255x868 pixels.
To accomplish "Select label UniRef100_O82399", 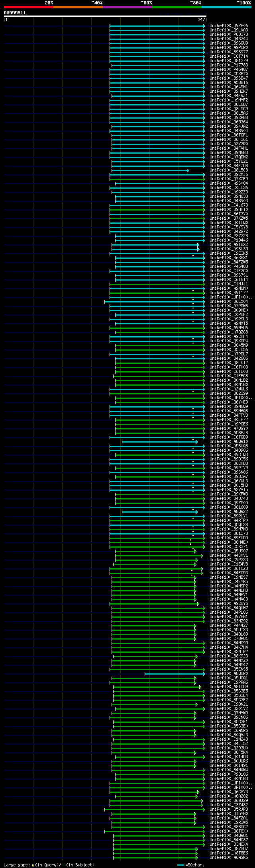I will [x=229, y=394].
